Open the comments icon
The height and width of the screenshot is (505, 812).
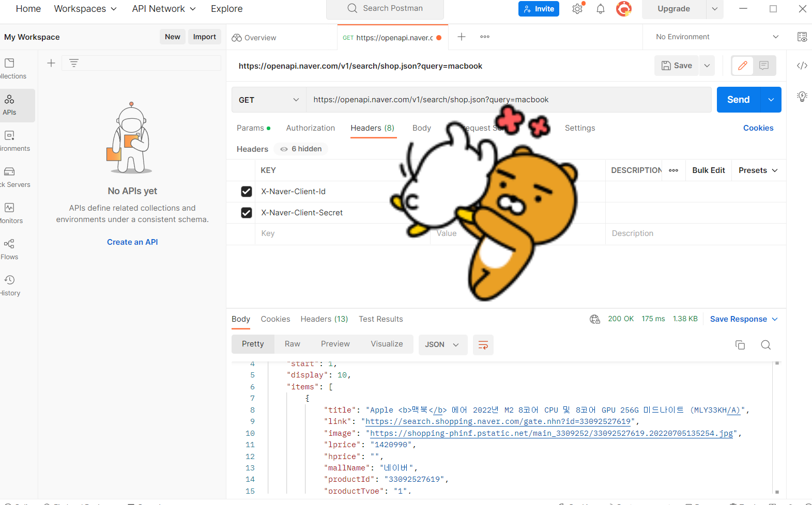tap(764, 66)
